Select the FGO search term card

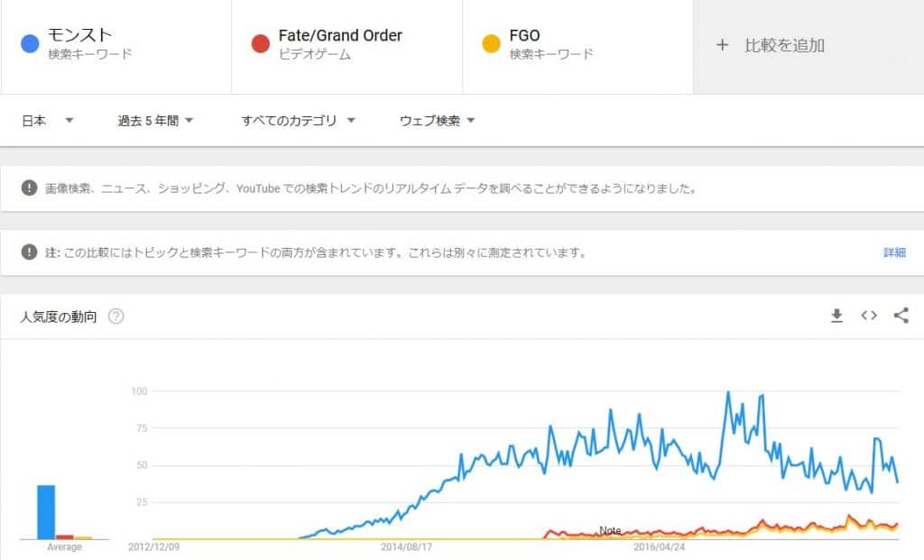[x=578, y=46]
